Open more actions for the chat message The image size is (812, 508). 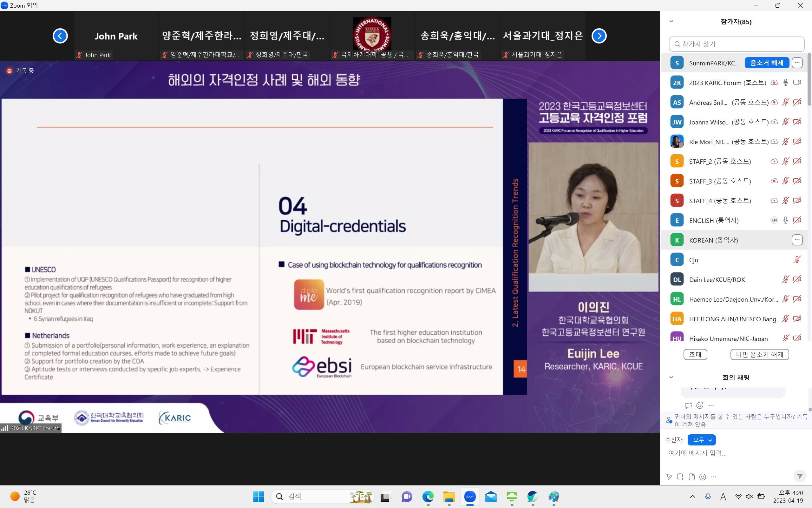711,405
